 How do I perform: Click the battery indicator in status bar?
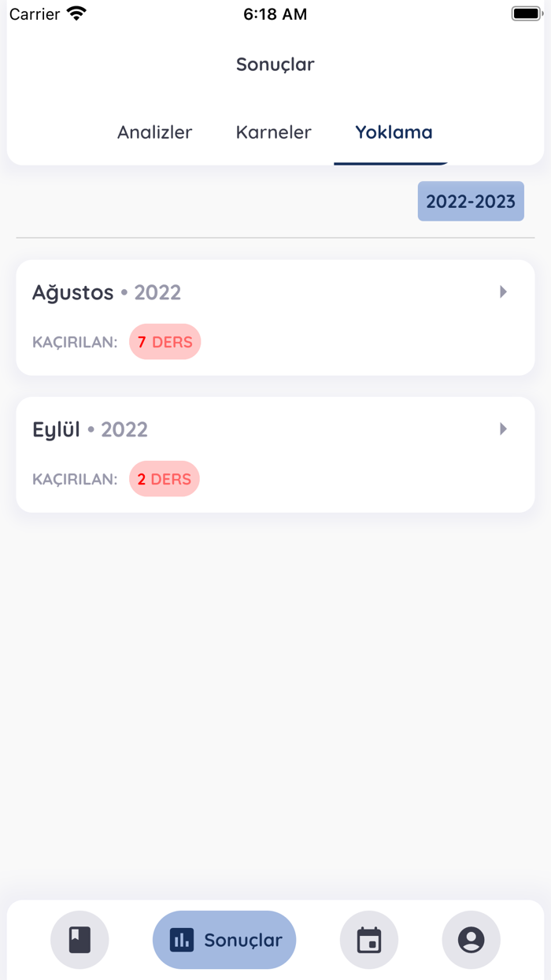coord(527,13)
